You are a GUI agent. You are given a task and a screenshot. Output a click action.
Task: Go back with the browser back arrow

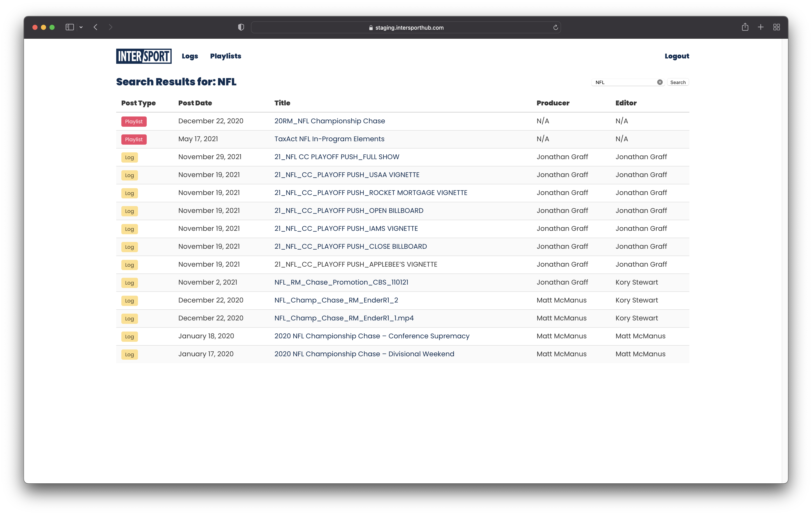pyautogui.click(x=96, y=27)
